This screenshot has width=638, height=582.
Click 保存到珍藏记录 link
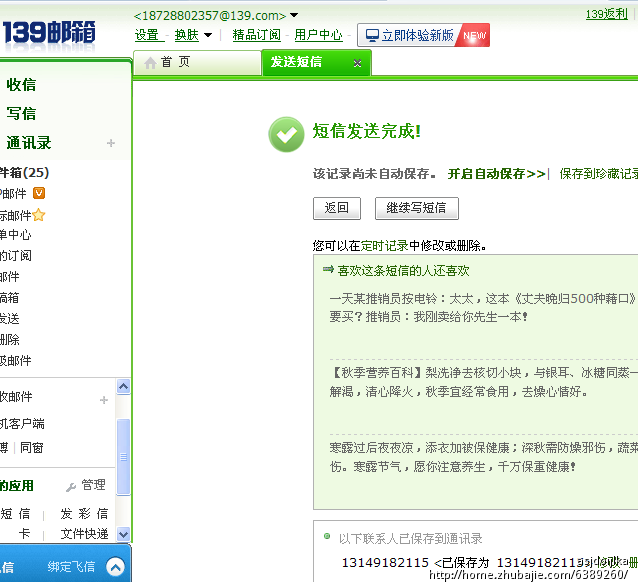tap(599, 174)
